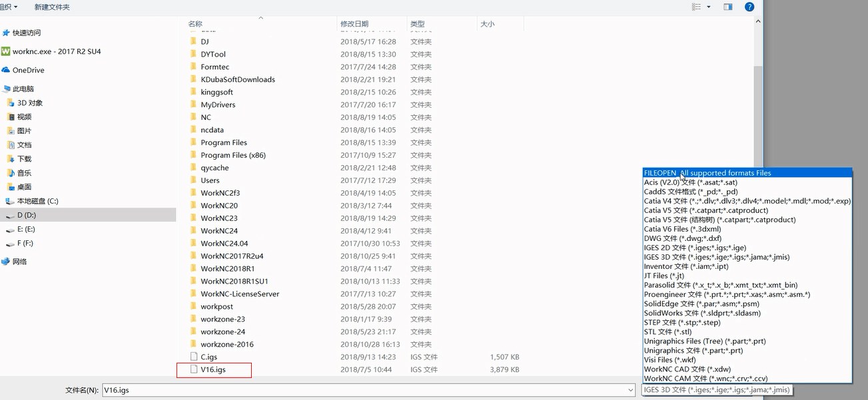Select the NC folder
The width and height of the screenshot is (868, 400).
tap(205, 117)
